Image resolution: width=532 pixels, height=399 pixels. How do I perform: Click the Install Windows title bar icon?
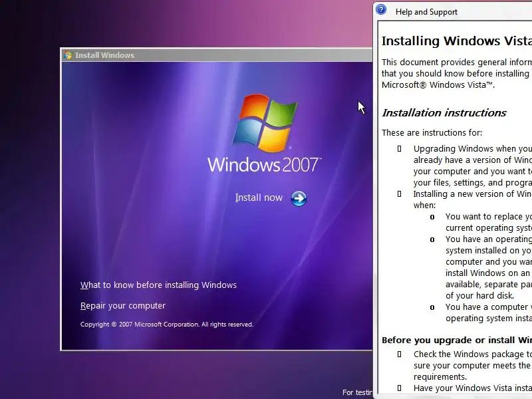pyautogui.click(x=68, y=55)
